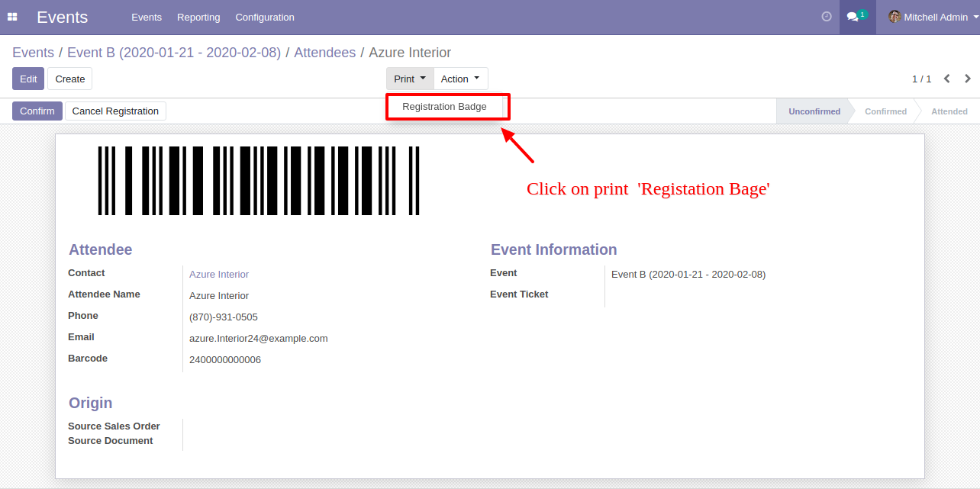The width and height of the screenshot is (980, 489).
Task: Click Cancel Registration button
Action: point(115,111)
